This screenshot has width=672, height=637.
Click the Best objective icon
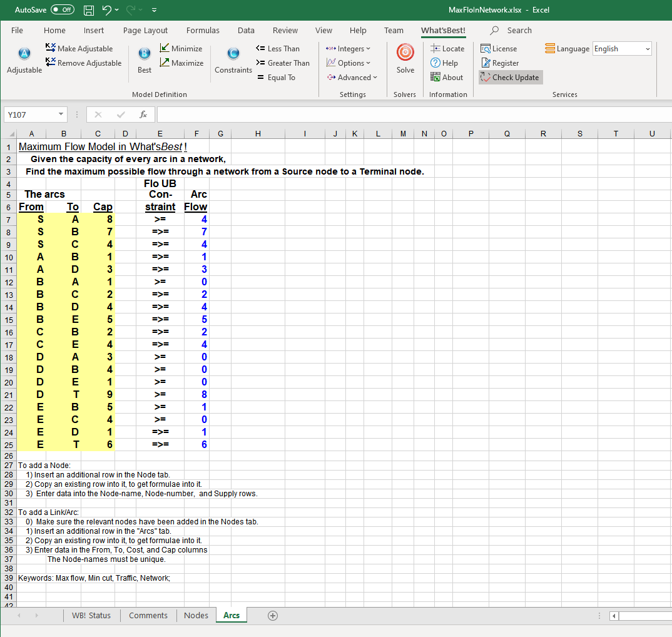pyautogui.click(x=144, y=54)
